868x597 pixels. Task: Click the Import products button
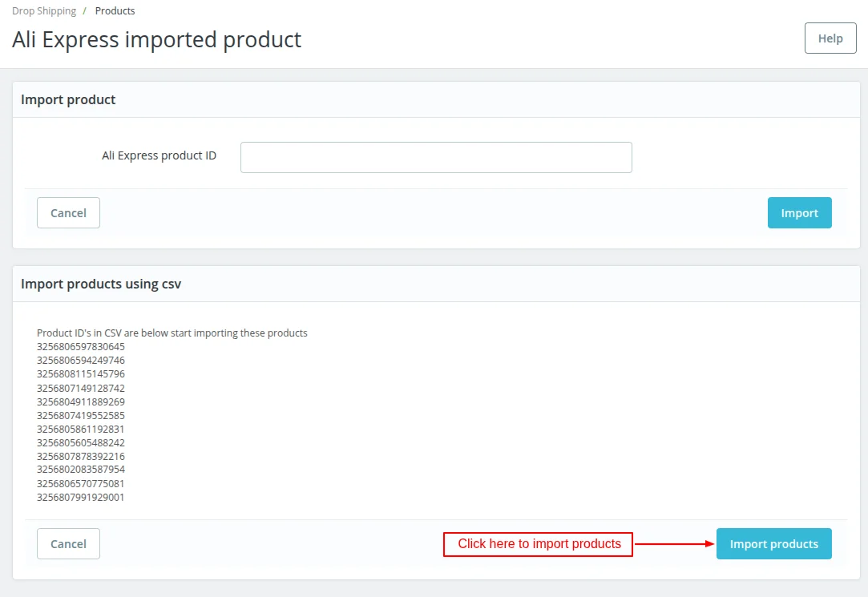click(773, 544)
